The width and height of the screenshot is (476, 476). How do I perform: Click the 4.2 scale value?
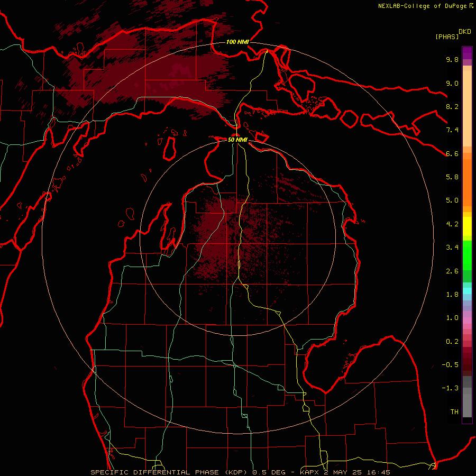point(452,224)
